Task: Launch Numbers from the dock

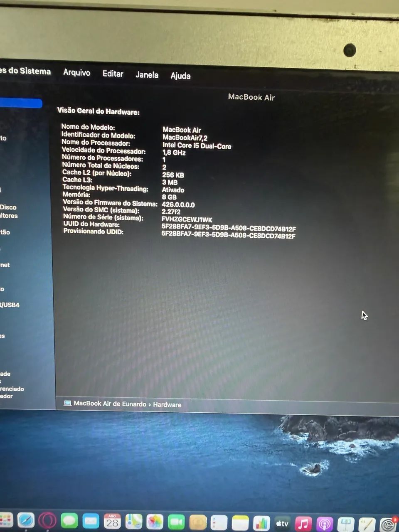Action: (x=261, y=524)
